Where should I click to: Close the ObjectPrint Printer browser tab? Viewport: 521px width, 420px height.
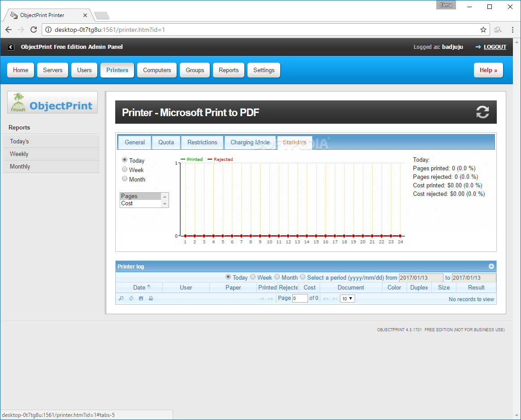pyautogui.click(x=85, y=15)
